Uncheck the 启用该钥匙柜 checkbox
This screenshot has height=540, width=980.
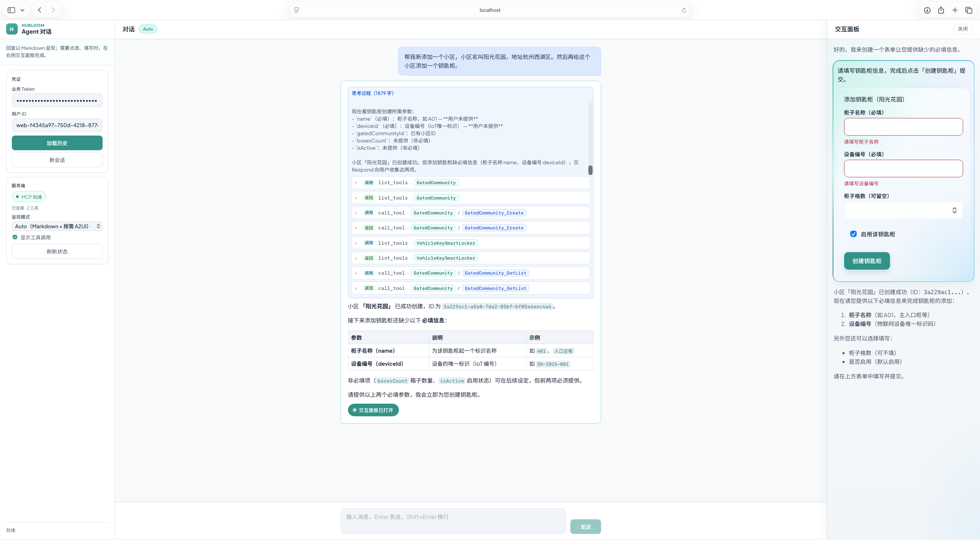pos(853,234)
